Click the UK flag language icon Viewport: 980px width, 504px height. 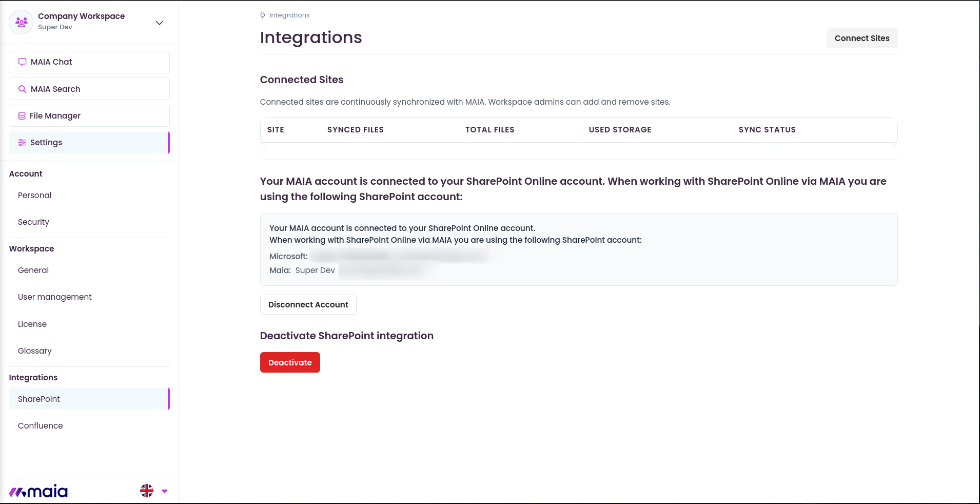(x=147, y=491)
